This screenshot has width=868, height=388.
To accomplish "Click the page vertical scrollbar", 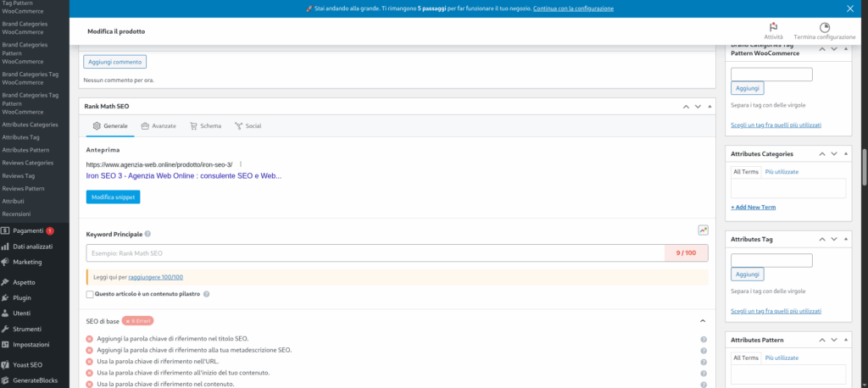I will coord(864,167).
